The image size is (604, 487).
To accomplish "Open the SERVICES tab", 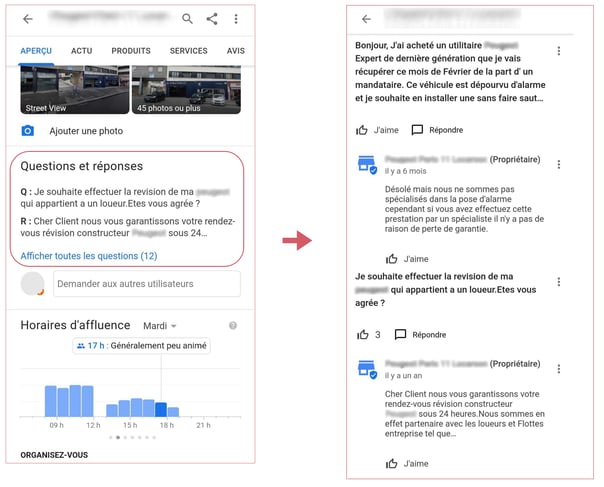I will point(188,51).
